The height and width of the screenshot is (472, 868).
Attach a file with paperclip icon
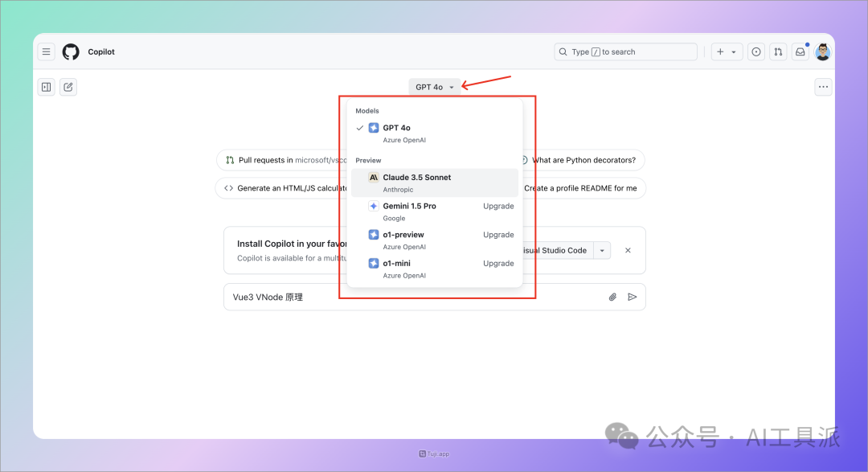click(x=612, y=297)
